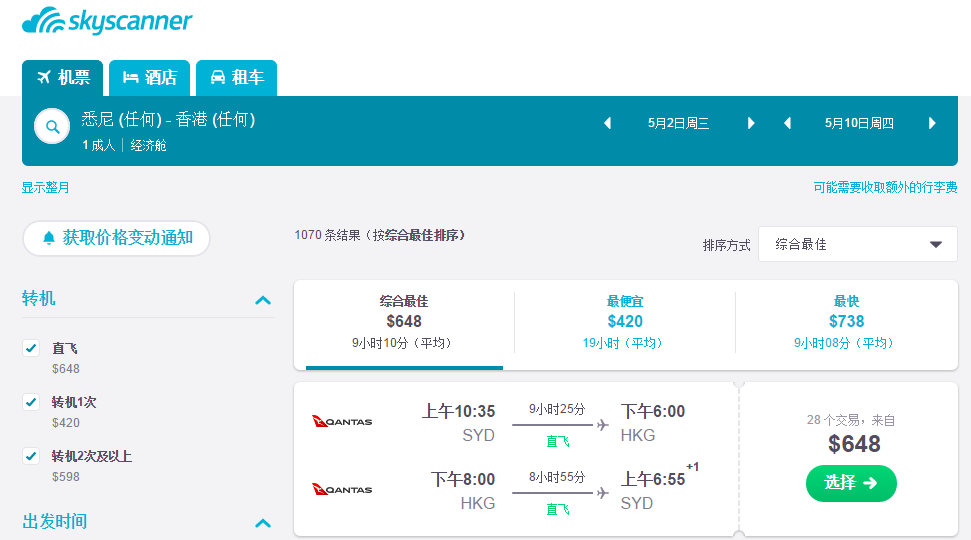Screen dimensions: 971x540
Task: Click the Skyscanner logo
Action: (x=107, y=20)
